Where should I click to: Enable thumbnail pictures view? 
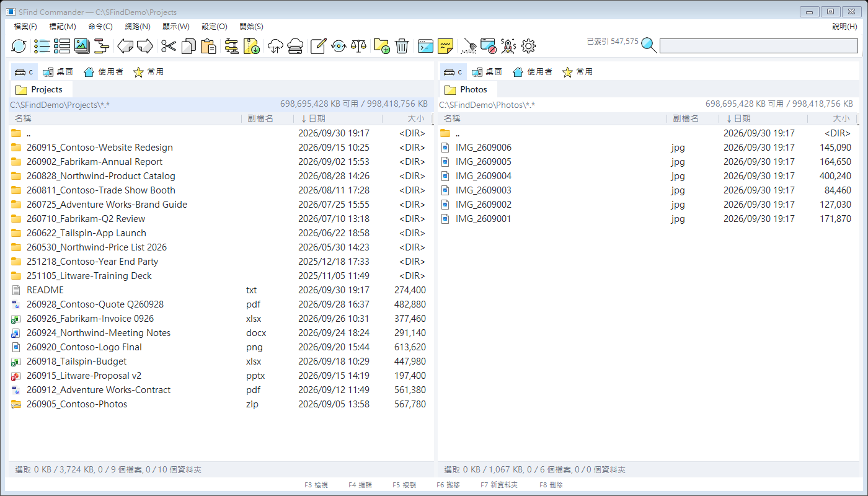(x=82, y=46)
